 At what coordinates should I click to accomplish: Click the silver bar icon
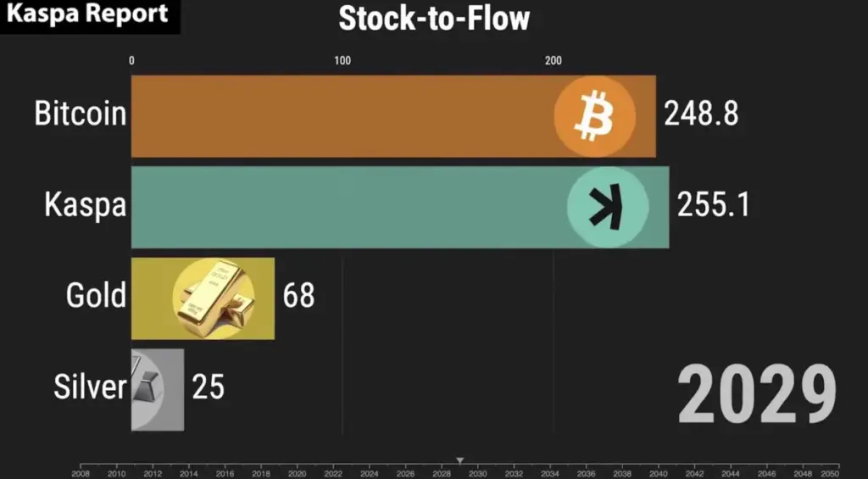(x=151, y=389)
